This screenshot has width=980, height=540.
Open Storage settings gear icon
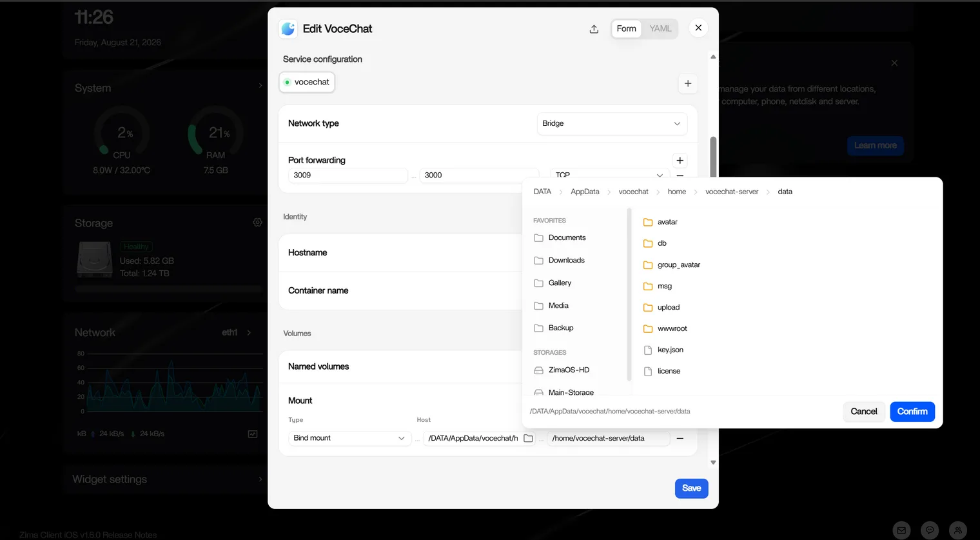[x=257, y=223]
